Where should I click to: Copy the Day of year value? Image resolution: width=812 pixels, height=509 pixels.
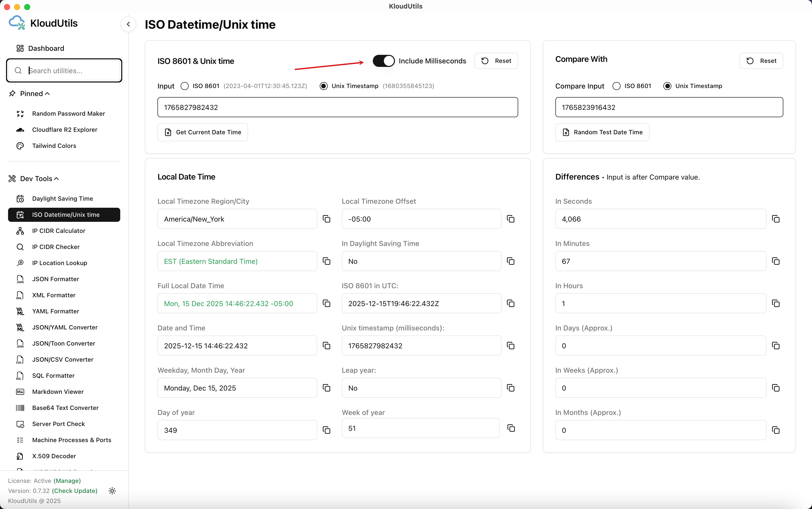tap(326, 430)
